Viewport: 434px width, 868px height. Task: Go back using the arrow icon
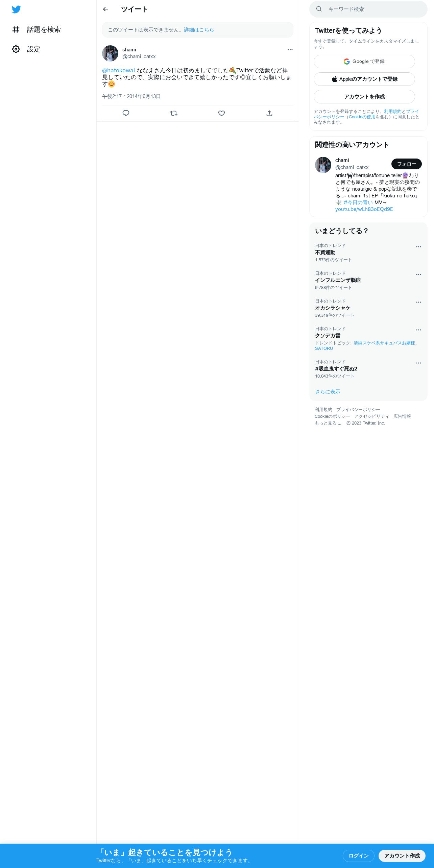(x=105, y=9)
